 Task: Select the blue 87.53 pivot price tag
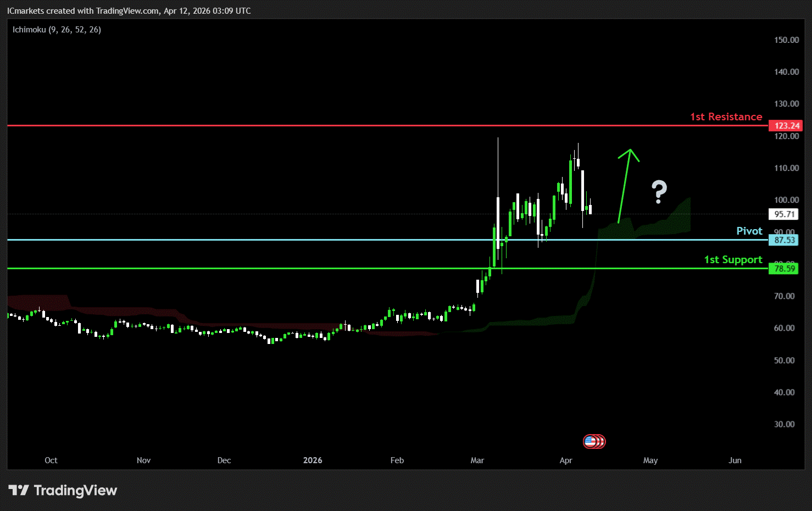784,240
